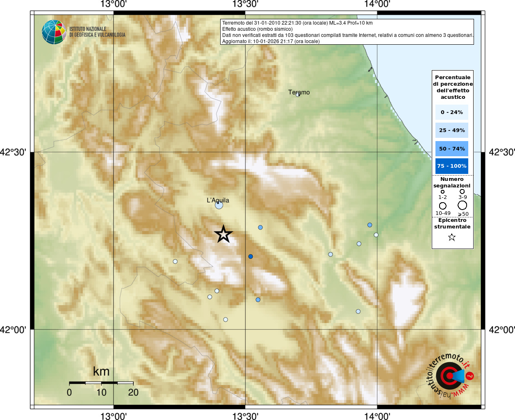
Task: Click the 25 - 49% legend swatch
Action: [x=452, y=130]
